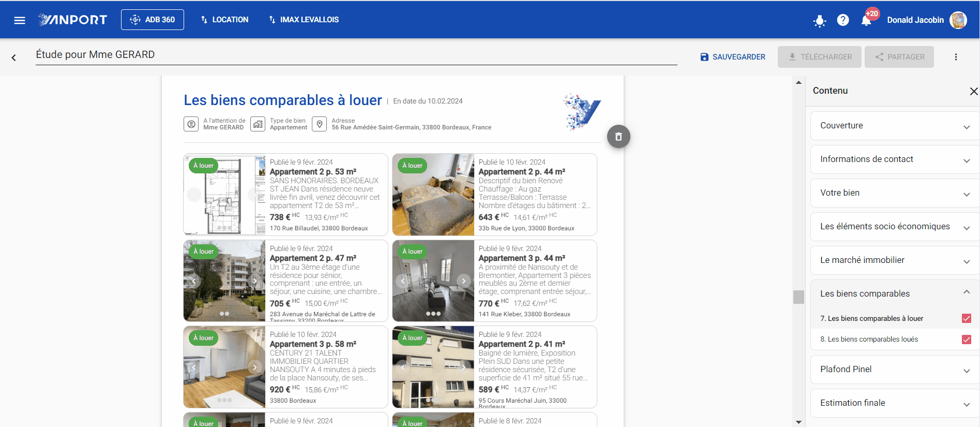Select '7. Les biens comparables à louer' item
The height and width of the screenshot is (427, 980).
(x=871, y=318)
